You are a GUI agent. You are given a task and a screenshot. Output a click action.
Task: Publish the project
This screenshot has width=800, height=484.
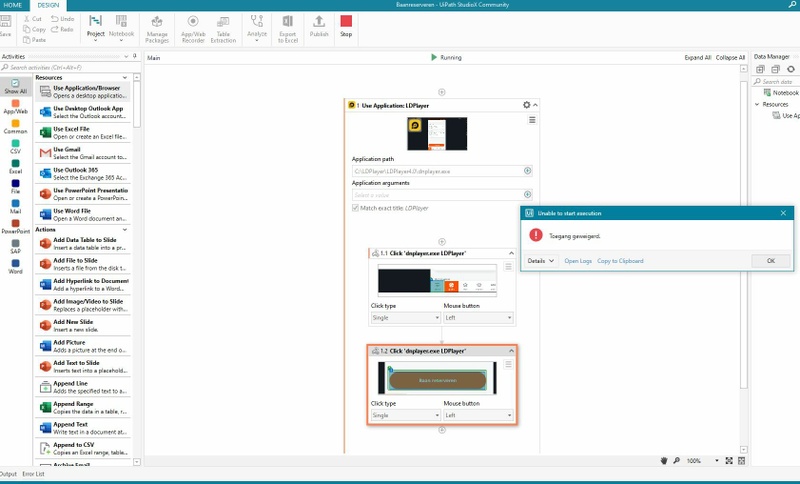pyautogui.click(x=319, y=27)
